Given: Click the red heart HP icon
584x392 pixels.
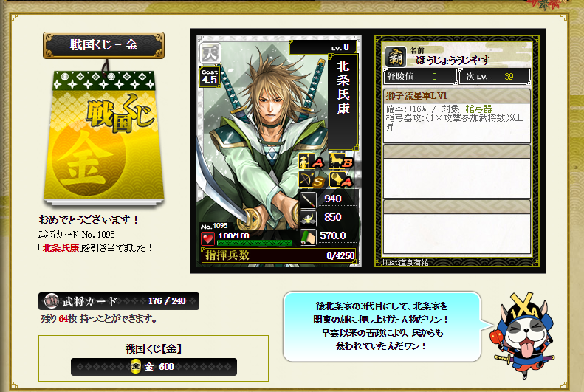Looking at the screenshot, I should [207, 238].
